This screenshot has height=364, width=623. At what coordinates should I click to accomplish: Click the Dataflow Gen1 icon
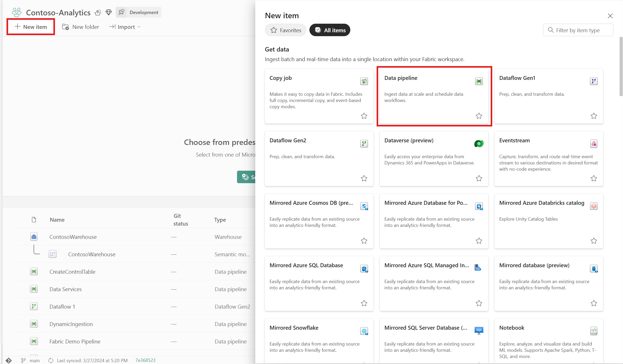[594, 81]
